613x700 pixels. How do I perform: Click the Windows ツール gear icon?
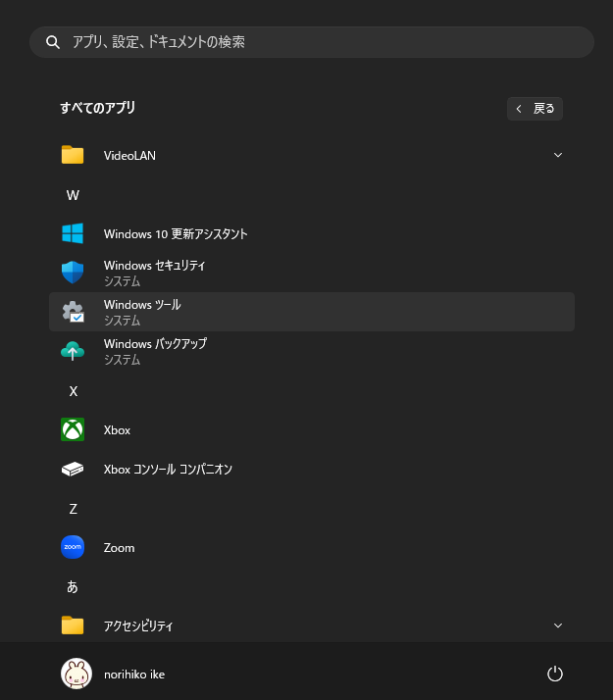[x=73, y=312]
